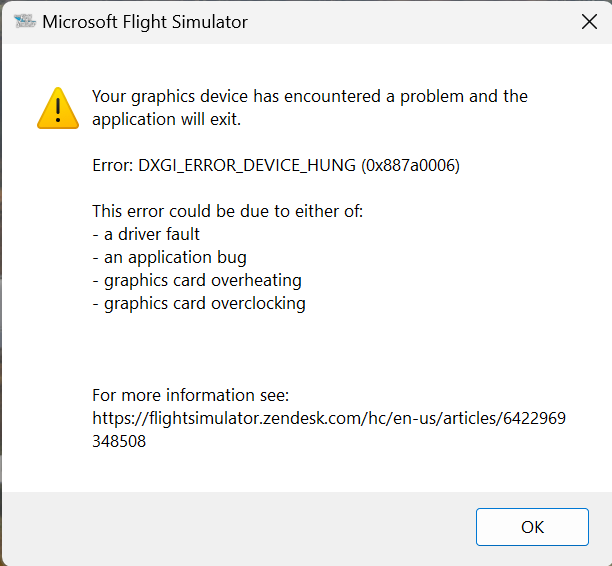Viewport: 612px width, 566px height.
Task: Close the dialog with the X button
Action: pos(589,21)
